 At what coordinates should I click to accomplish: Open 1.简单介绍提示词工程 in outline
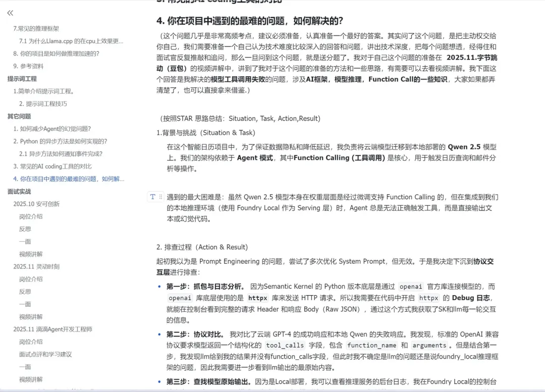43,91
